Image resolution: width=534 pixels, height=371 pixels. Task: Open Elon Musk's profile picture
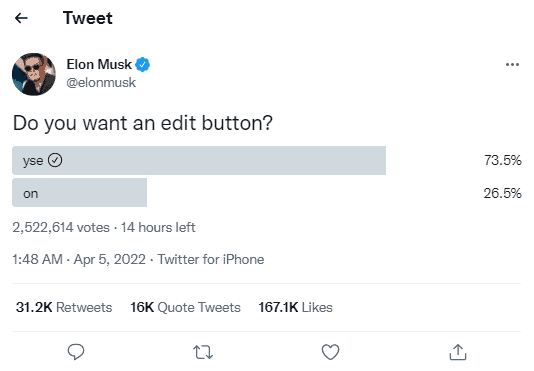coord(34,74)
